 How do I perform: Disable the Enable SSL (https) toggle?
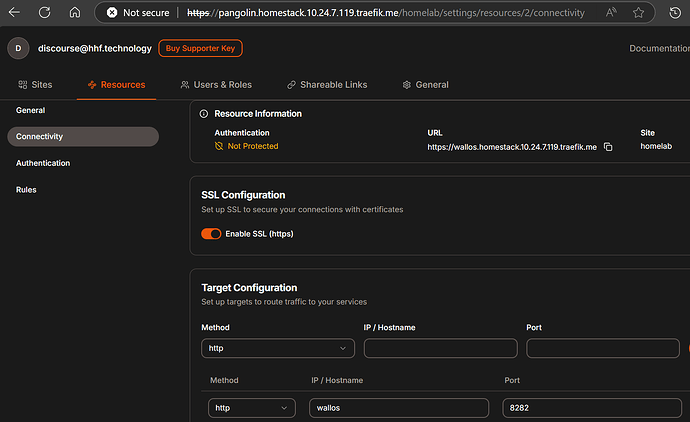(211, 234)
